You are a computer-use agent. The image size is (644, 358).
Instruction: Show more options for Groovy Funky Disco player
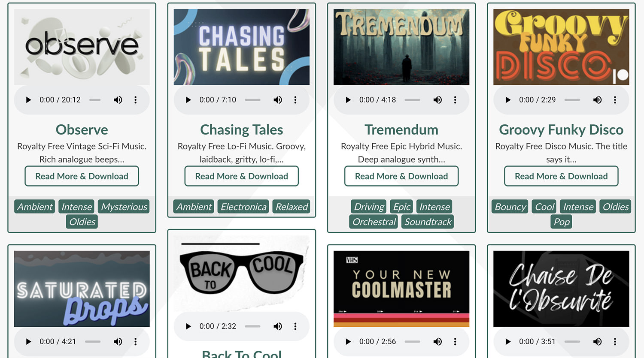pyautogui.click(x=615, y=100)
